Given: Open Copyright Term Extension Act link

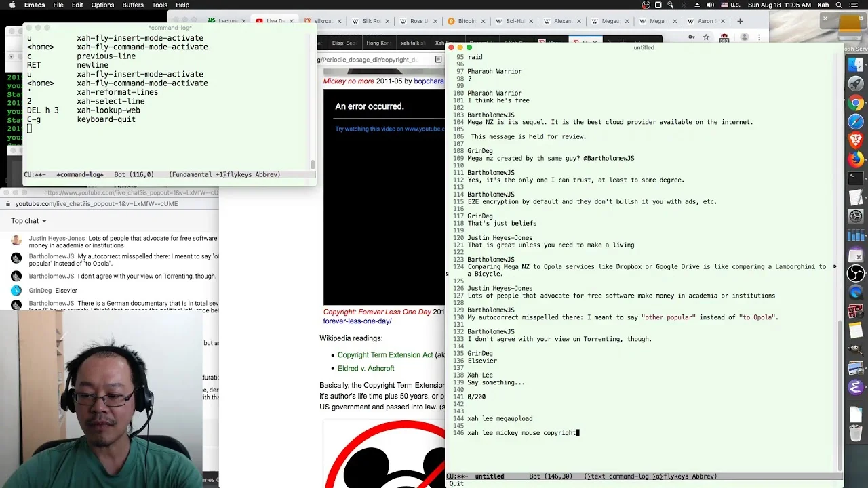Looking at the screenshot, I should pyautogui.click(x=385, y=355).
